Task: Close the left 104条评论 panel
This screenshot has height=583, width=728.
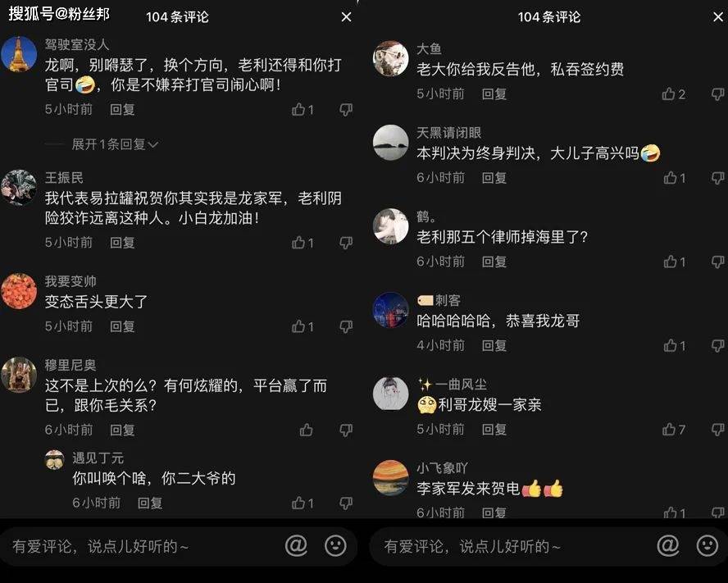Action: (x=346, y=17)
